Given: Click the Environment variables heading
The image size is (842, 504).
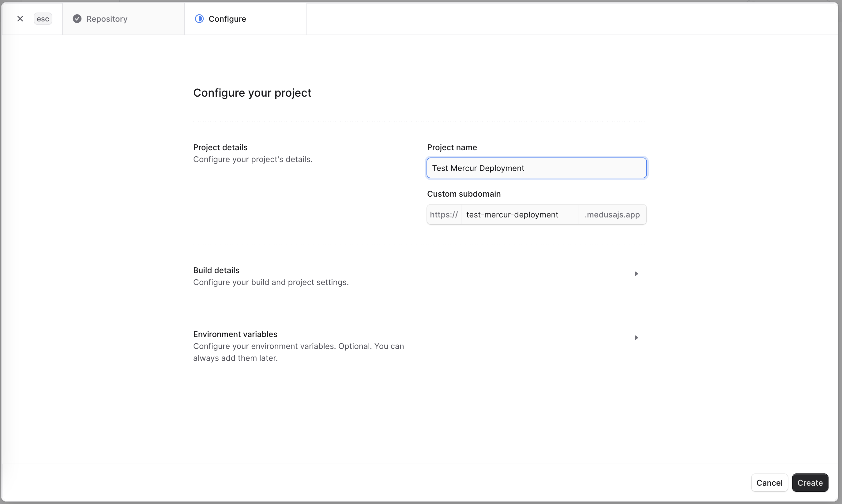Looking at the screenshot, I should (235, 334).
